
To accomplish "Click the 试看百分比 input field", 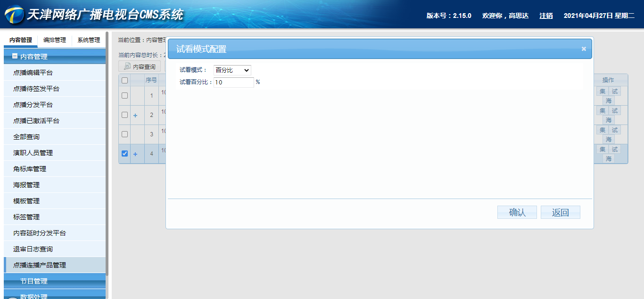I will pos(234,82).
